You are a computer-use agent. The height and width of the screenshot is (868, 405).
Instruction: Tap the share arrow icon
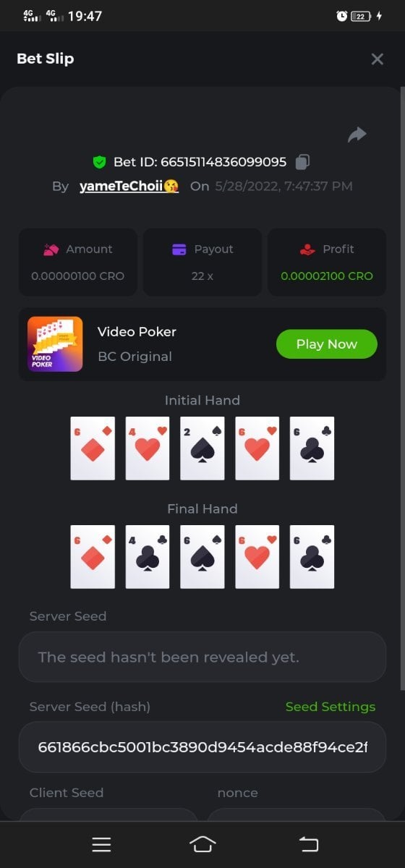click(x=357, y=135)
